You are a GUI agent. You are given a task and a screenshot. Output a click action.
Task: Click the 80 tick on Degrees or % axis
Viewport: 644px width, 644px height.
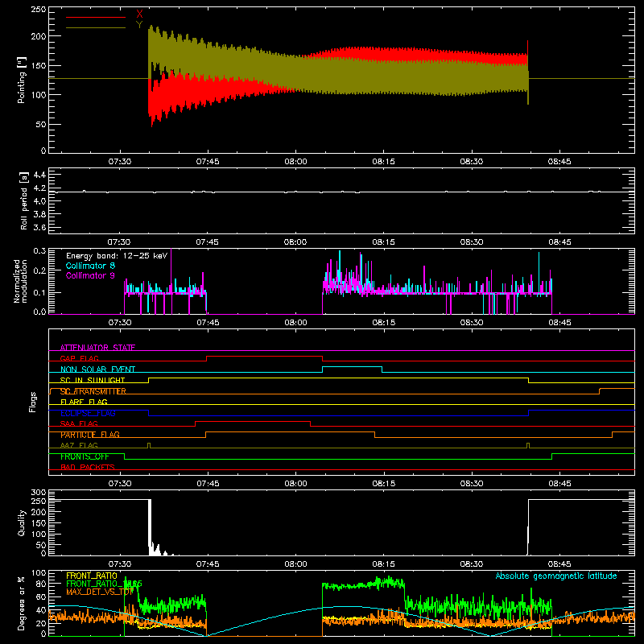(41, 584)
